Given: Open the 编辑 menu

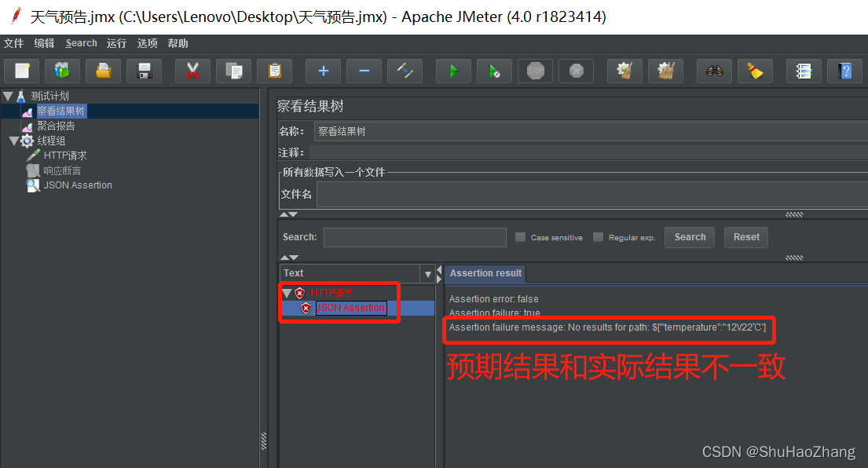Looking at the screenshot, I should tap(44, 43).
